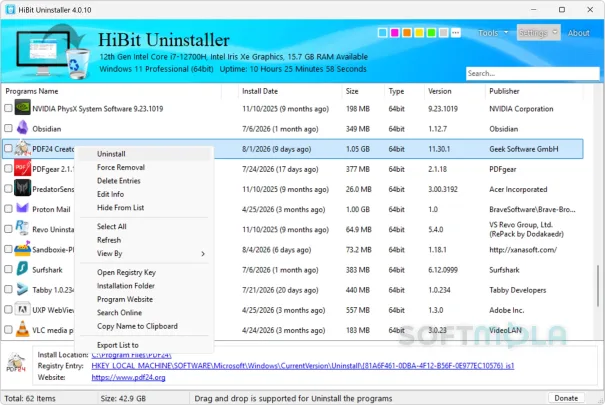The height and width of the screenshot is (405, 605).
Task: Click the Obsidian purple gem icon
Action: tap(22, 128)
